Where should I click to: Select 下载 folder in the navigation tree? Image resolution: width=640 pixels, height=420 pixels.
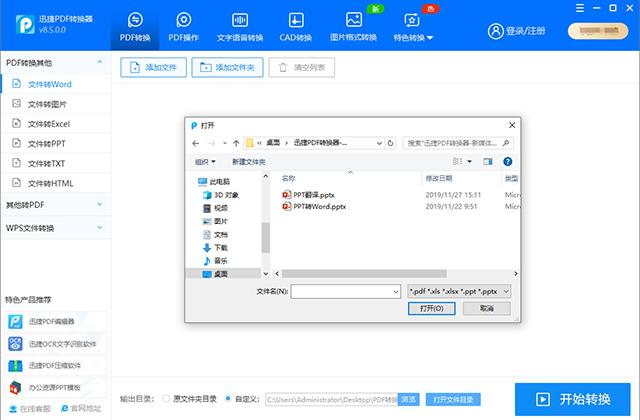pos(216,248)
